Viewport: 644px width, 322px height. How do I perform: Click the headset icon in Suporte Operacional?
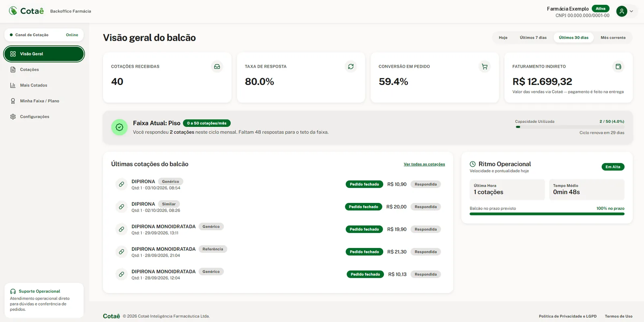(13, 291)
